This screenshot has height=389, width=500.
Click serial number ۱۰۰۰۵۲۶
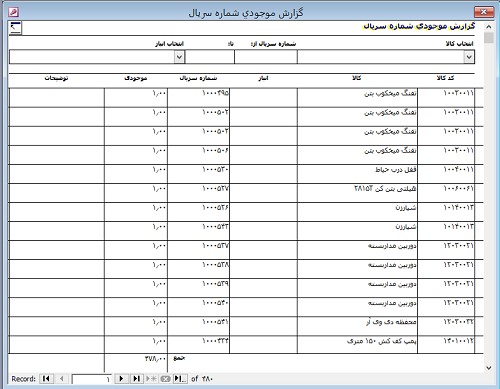tap(215, 207)
